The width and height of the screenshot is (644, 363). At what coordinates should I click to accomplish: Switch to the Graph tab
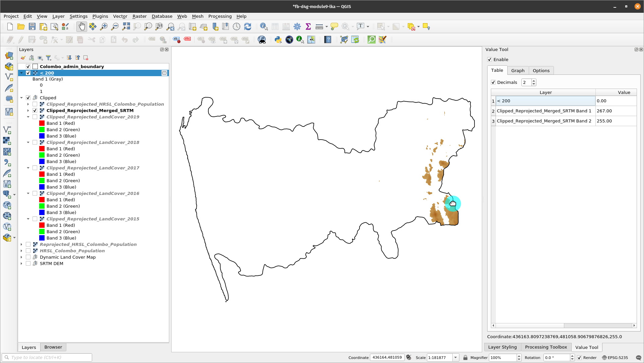point(518,70)
